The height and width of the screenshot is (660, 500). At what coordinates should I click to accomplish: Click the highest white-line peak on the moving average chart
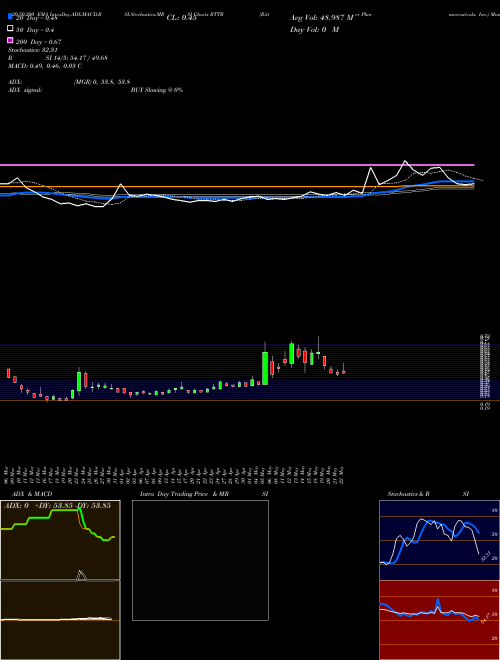405,161
